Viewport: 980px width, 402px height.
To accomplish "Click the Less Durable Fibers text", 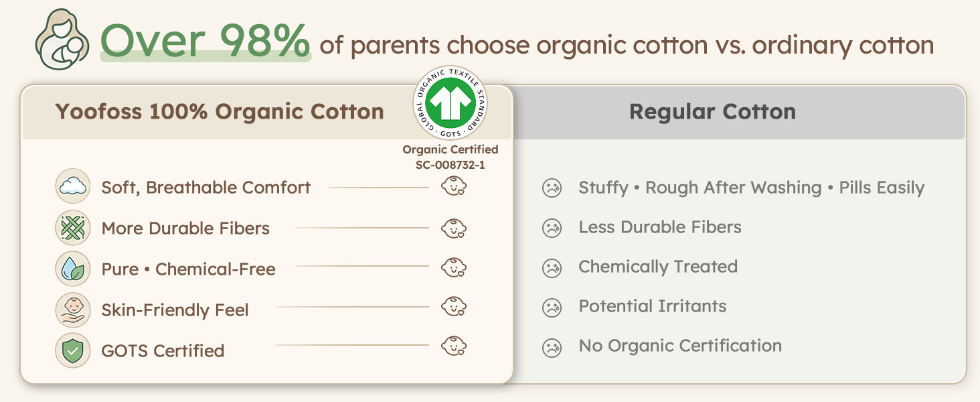I will point(660,227).
